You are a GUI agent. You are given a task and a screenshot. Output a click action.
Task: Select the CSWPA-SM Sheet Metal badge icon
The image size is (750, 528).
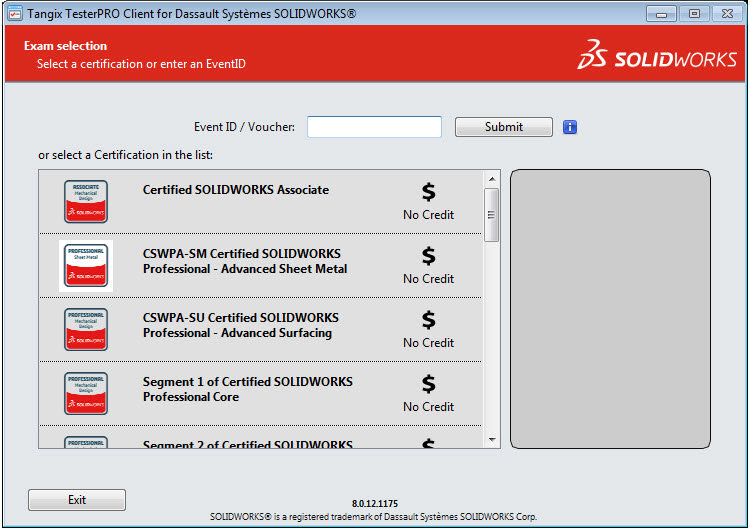tap(86, 265)
